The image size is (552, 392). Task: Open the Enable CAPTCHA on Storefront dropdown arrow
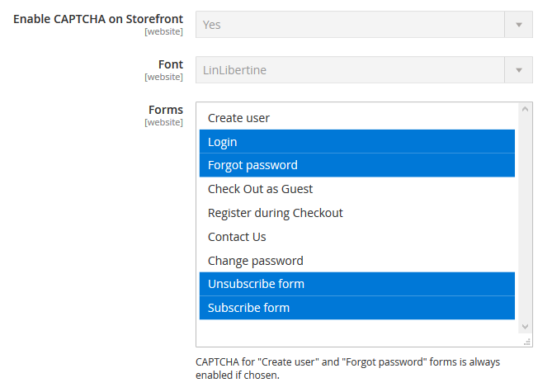pos(518,25)
